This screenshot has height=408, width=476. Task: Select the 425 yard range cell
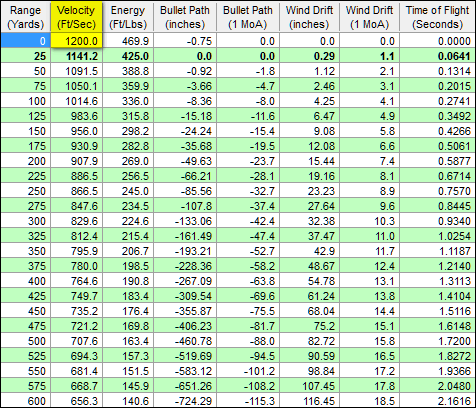(26, 296)
